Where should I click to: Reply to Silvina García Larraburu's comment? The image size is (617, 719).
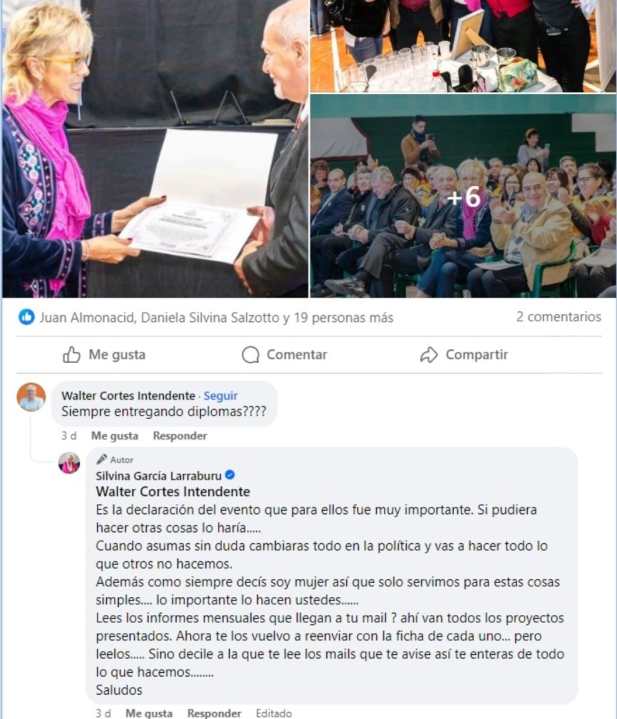[x=214, y=713]
